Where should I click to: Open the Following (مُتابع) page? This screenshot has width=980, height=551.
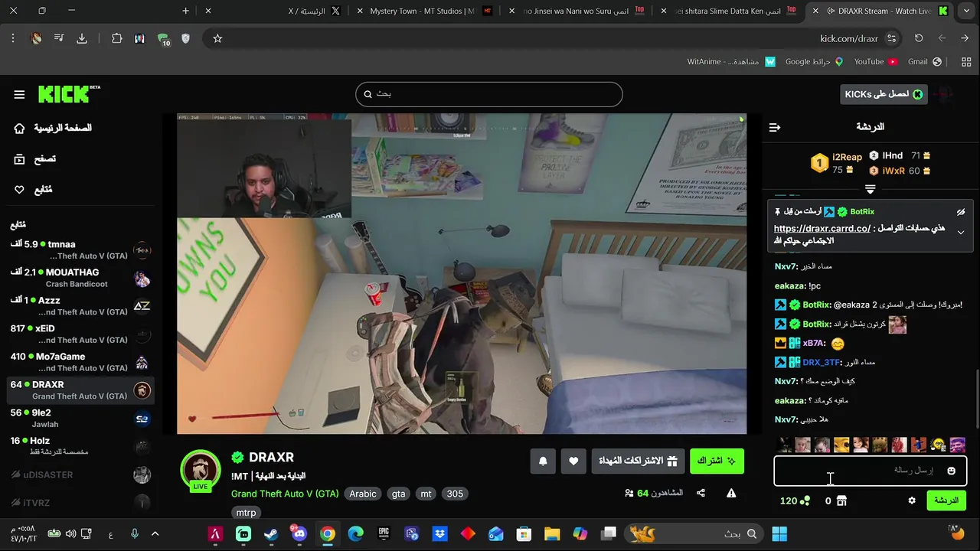(x=33, y=190)
